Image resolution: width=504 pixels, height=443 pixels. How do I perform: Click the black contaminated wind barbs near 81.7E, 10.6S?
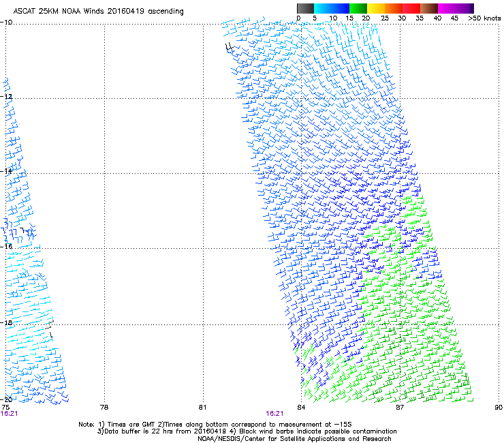point(229,48)
